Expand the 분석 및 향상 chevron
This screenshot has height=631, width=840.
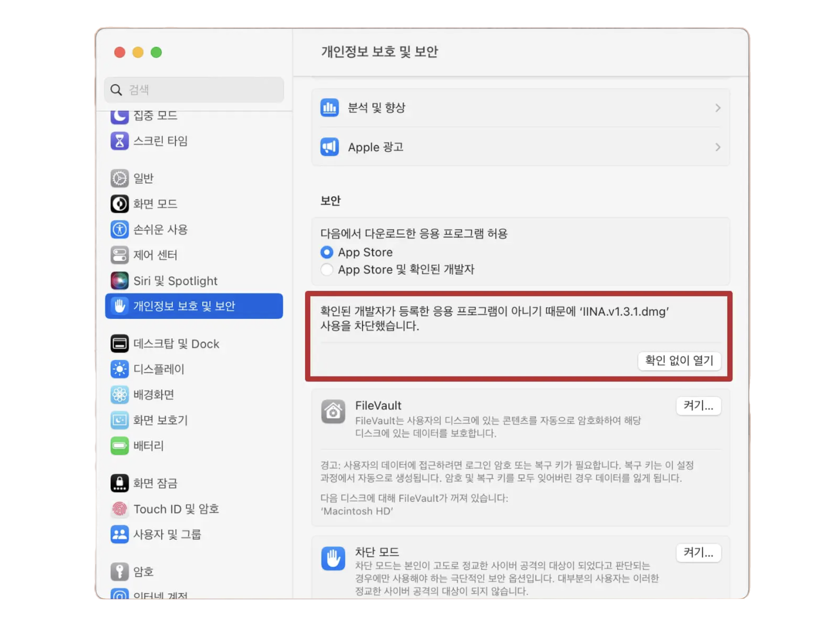(717, 108)
